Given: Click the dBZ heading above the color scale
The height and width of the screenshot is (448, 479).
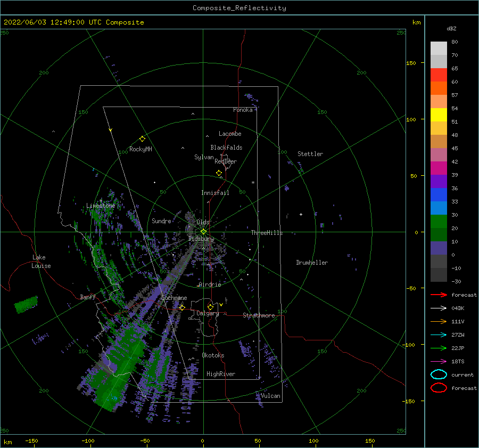Looking at the screenshot, I should point(451,28).
